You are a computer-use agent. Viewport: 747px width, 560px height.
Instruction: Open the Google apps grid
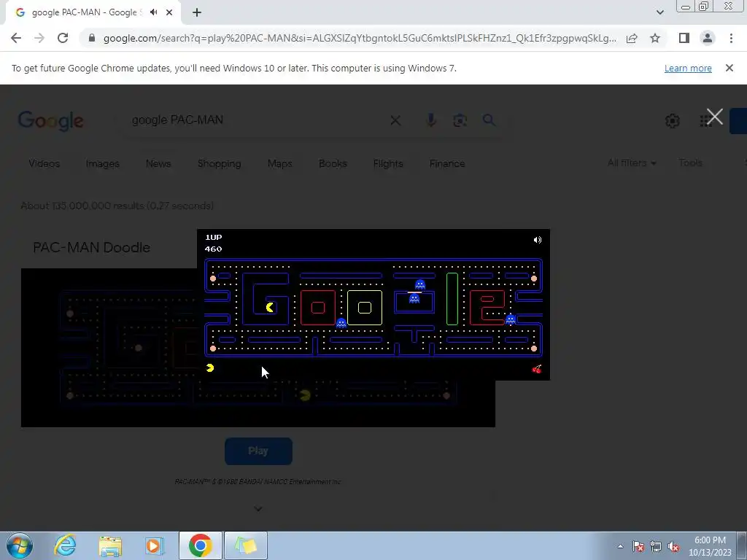click(705, 121)
